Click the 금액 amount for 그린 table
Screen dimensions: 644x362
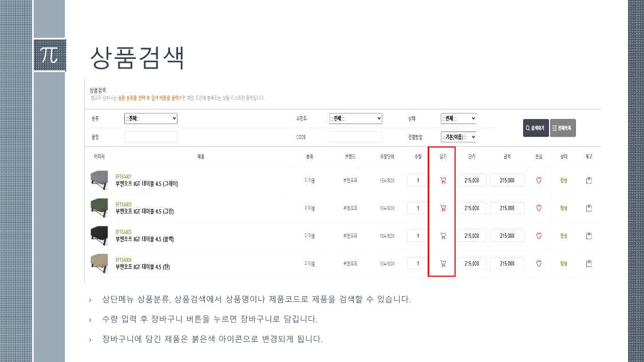point(507,208)
